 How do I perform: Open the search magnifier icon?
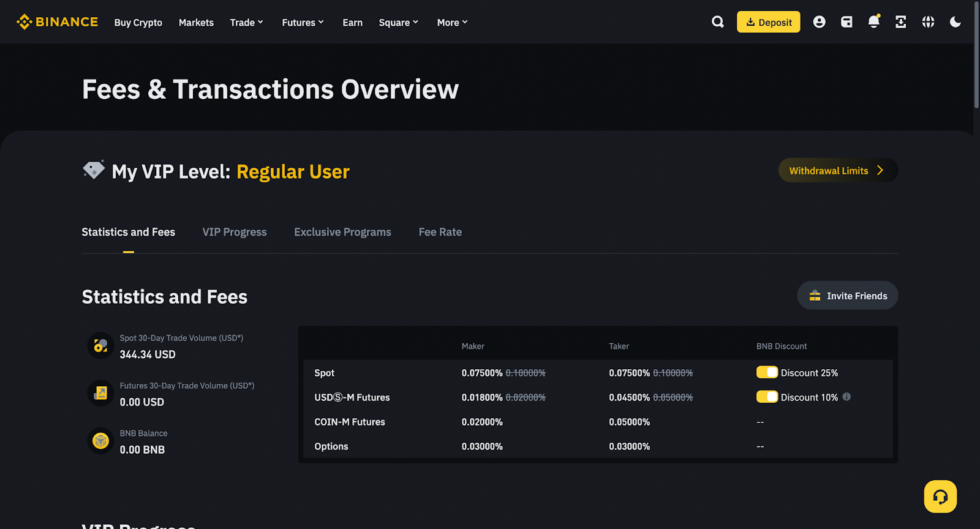click(718, 22)
